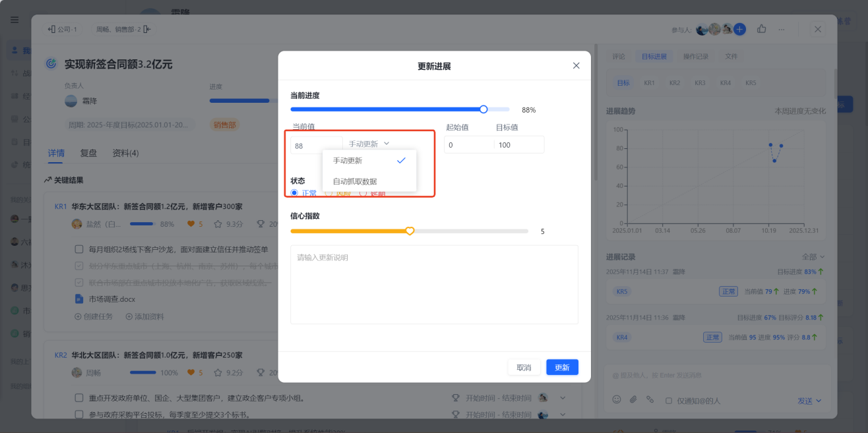Click the 添加资料 link under KR1
This screenshot has width=868, height=433.
pyautogui.click(x=144, y=316)
